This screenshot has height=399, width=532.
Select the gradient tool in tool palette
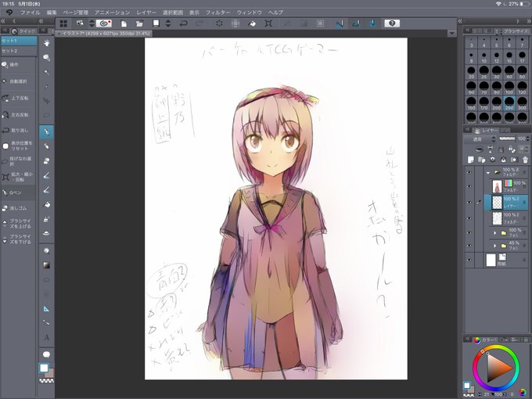click(x=46, y=265)
